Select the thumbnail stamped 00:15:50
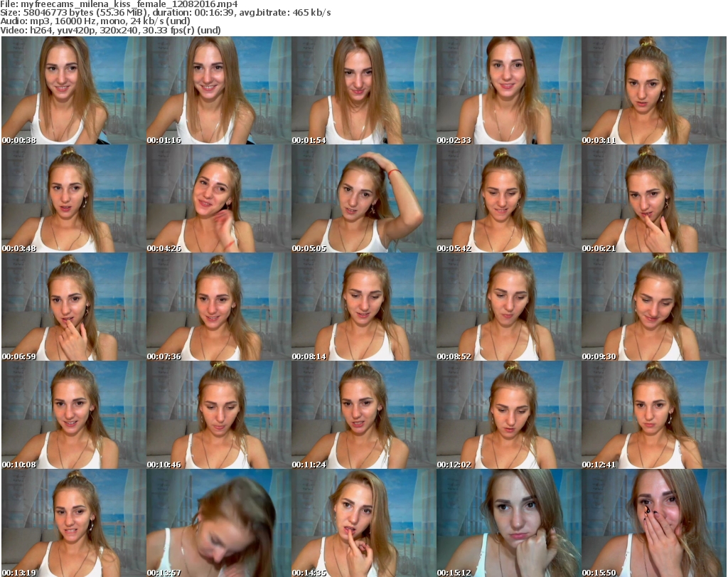The height and width of the screenshot is (577, 728). tap(654, 523)
